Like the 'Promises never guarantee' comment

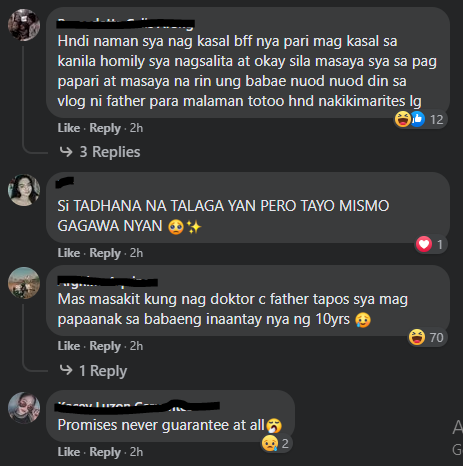[x=69, y=452]
